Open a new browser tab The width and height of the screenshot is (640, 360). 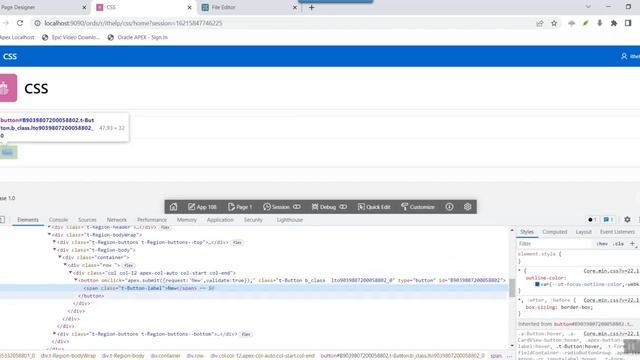point(311,7)
